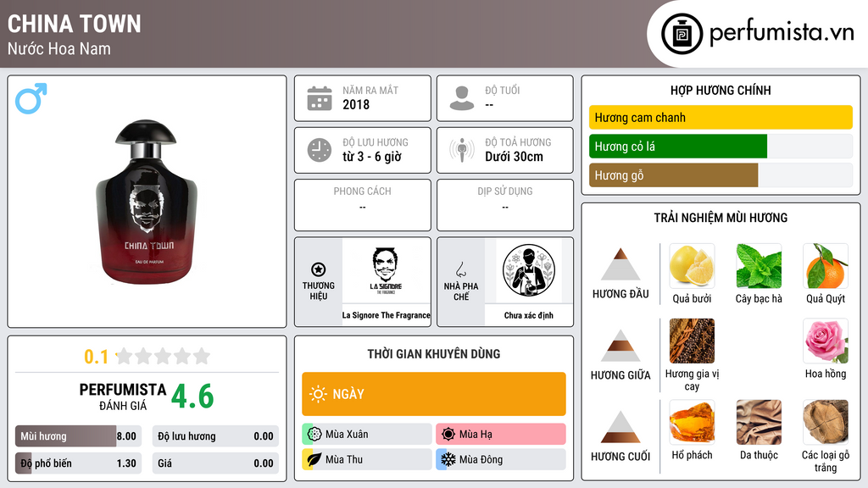
Task: Select the Quả bưởi note image
Action: coord(692,266)
